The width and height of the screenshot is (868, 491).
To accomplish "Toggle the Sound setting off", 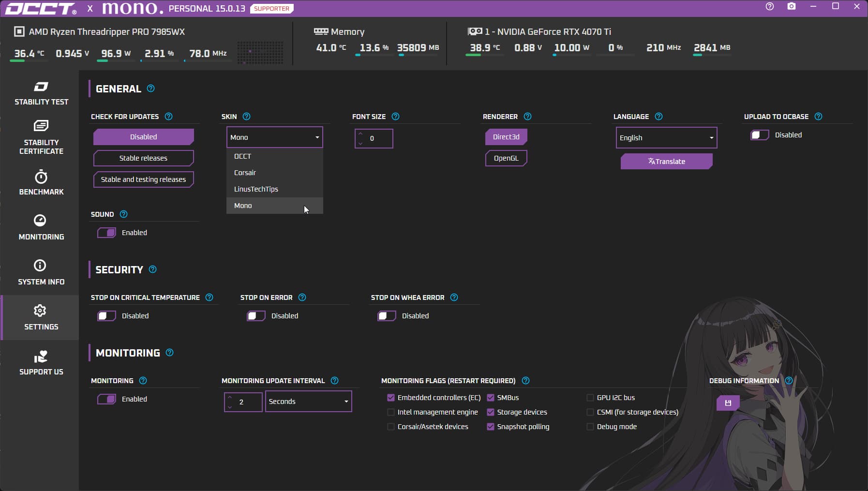I will pyautogui.click(x=106, y=233).
